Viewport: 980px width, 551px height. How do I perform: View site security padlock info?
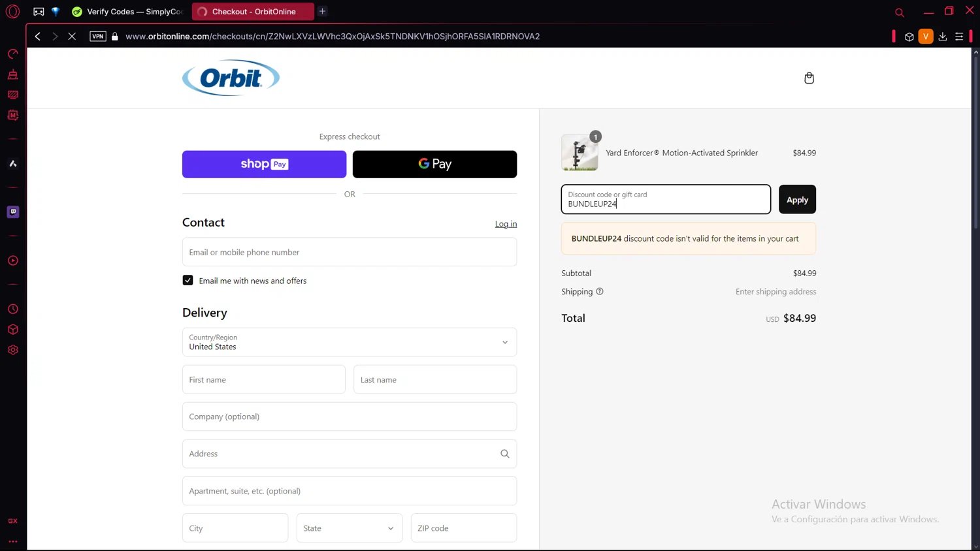pyautogui.click(x=115, y=37)
